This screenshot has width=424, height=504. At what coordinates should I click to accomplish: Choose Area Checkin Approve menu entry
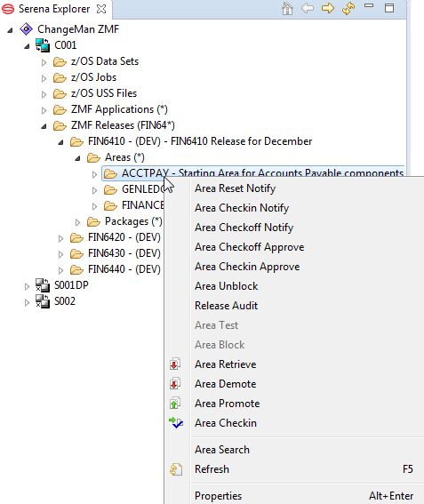click(247, 267)
